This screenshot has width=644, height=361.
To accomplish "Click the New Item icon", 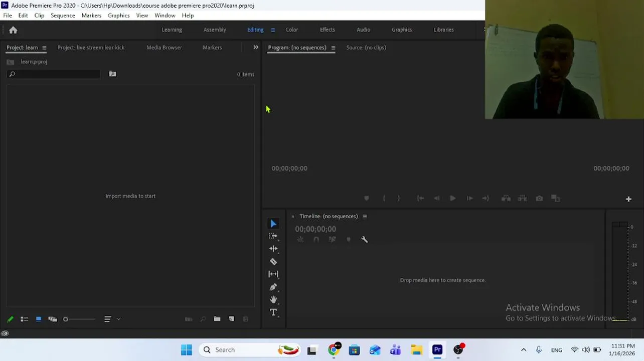I will 231,319.
